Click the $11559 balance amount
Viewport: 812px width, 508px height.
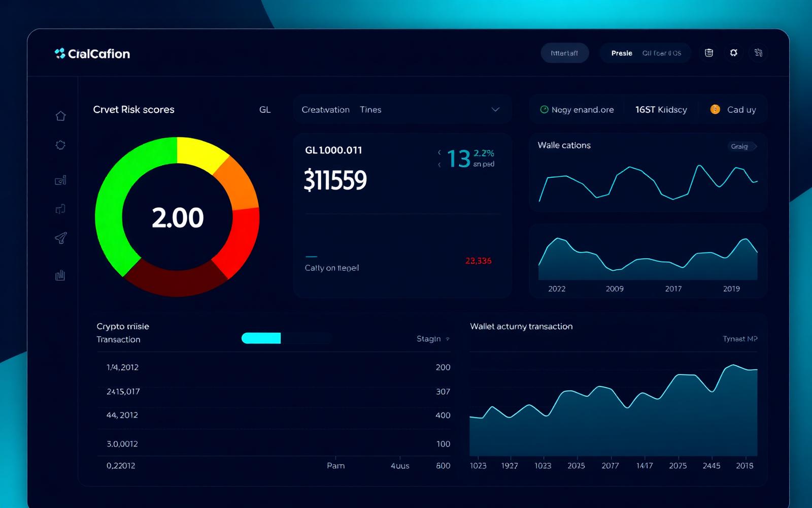click(x=335, y=180)
